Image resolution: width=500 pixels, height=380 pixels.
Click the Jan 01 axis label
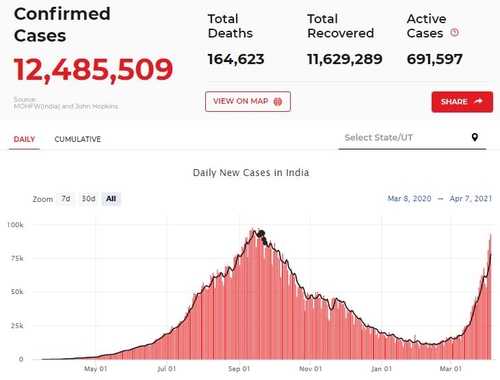coord(382,369)
